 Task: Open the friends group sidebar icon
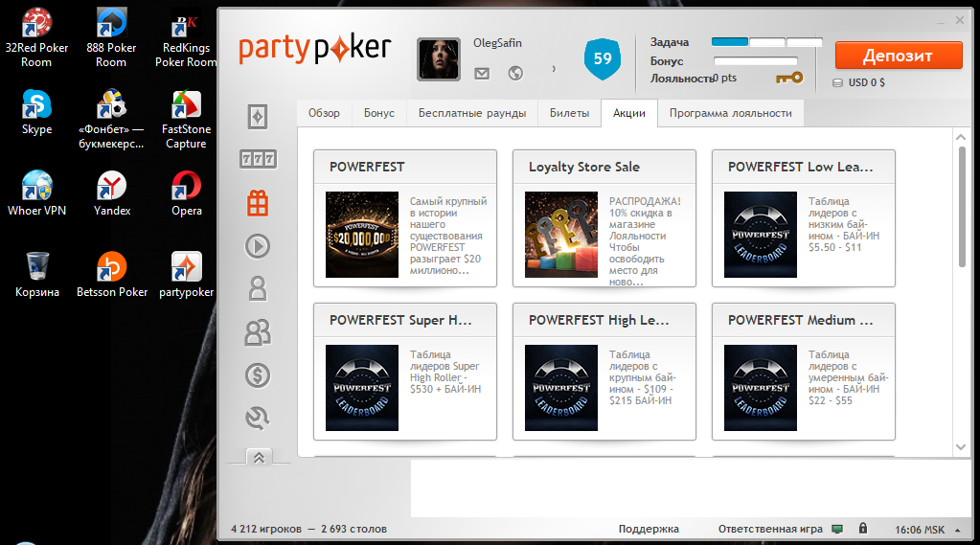(x=258, y=332)
